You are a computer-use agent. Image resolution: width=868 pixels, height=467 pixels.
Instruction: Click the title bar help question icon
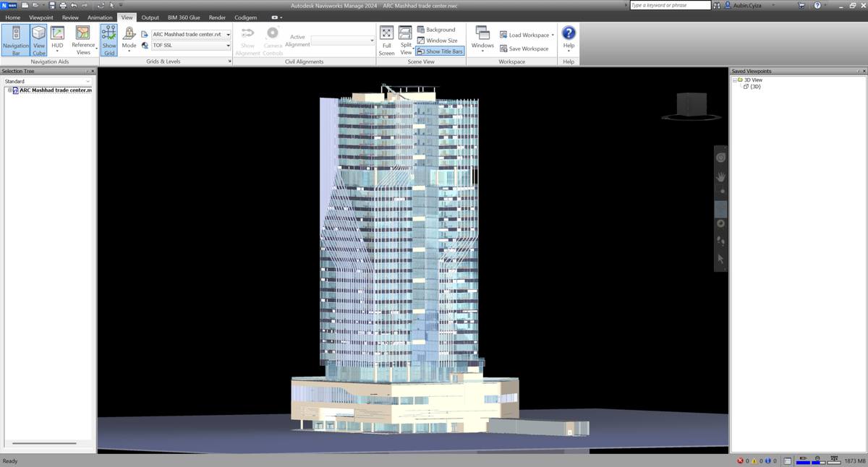(817, 5)
